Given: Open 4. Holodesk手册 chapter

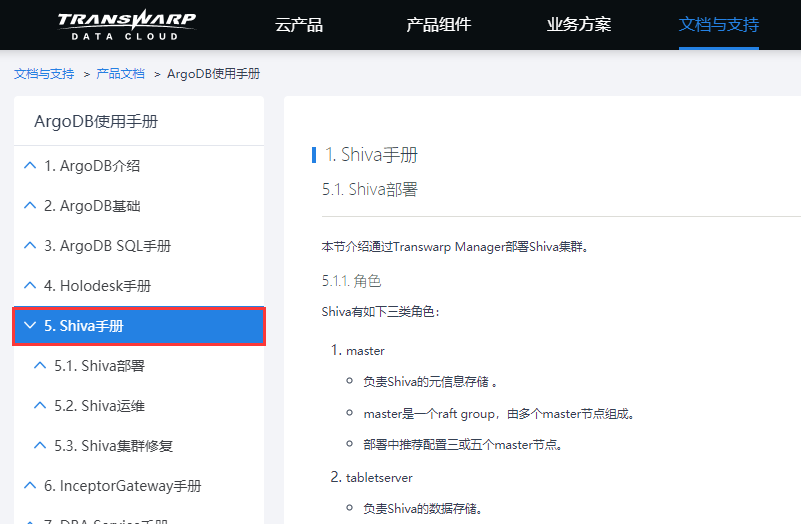Looking at the screenshot, I should [97, 286].
